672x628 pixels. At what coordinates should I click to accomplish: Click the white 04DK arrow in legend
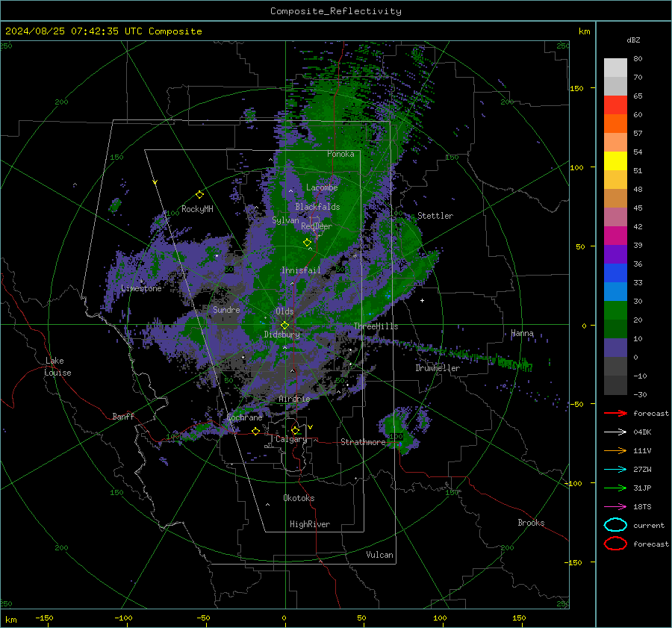(x=615, y=432)
